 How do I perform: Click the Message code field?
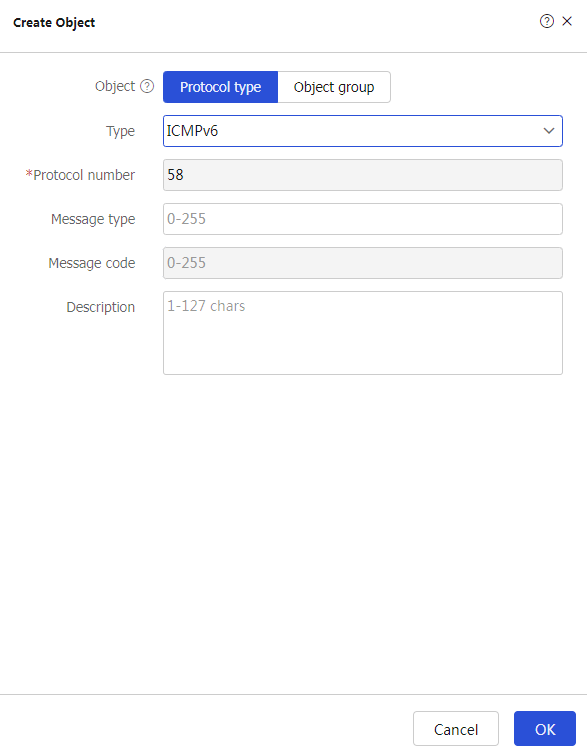coord(362,263)
